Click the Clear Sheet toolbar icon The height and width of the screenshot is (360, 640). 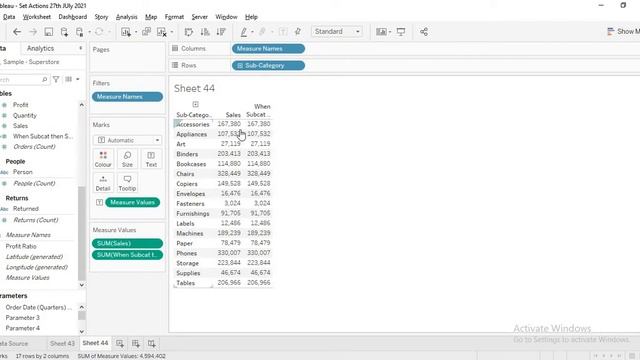(x=162, y=32)
